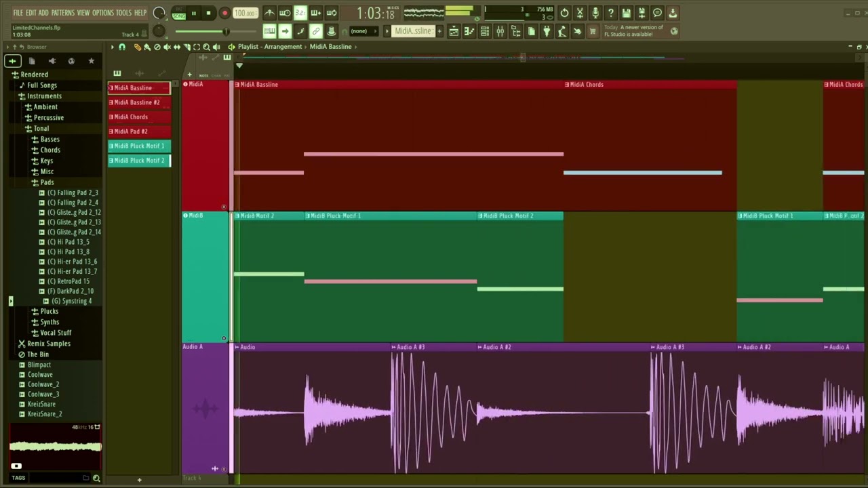
Task: Open the tempo tapper
Action: tap(562, 31)
